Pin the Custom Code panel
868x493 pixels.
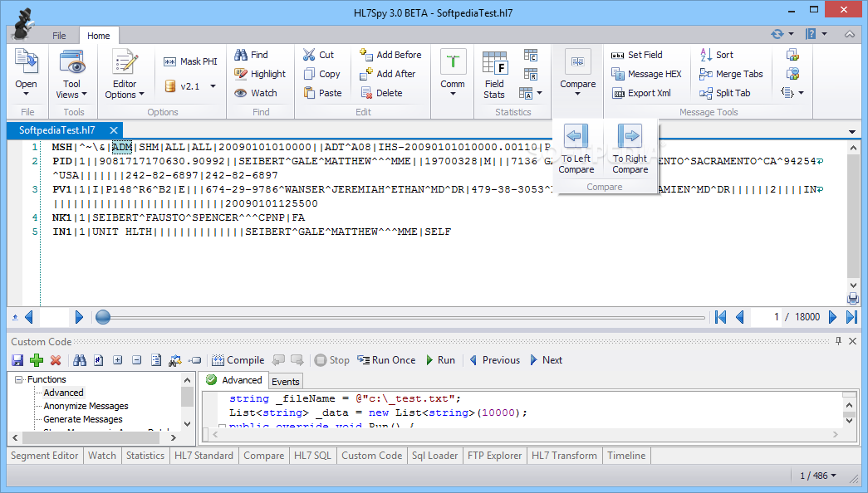click(838, 341)
